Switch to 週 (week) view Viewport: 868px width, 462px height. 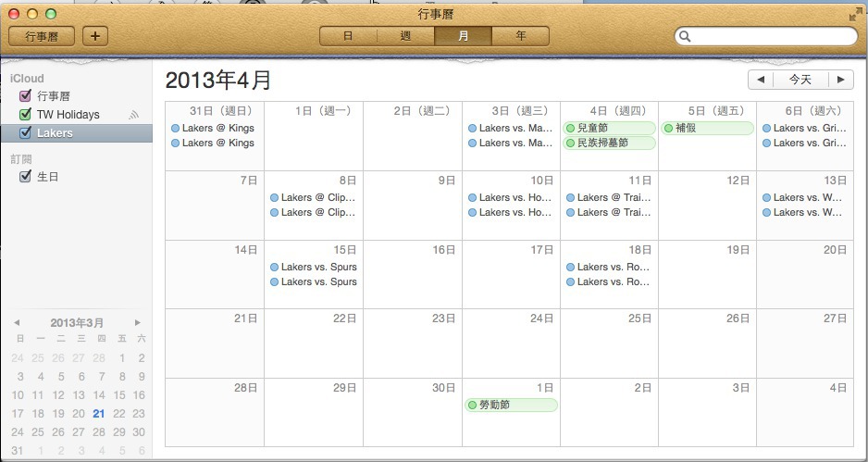(x=405, y=36)
